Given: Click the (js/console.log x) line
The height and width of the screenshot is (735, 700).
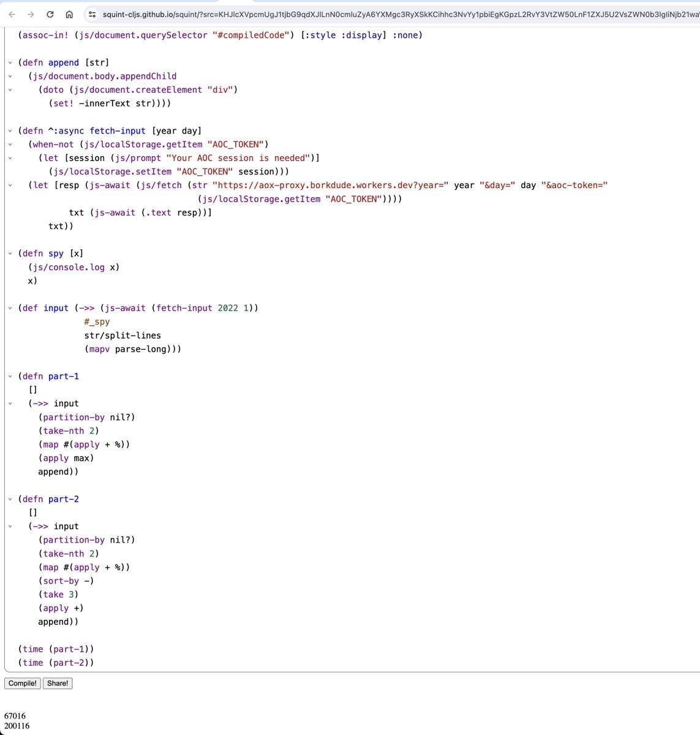Looking at the screenshot, I should (x=73, y=267).
